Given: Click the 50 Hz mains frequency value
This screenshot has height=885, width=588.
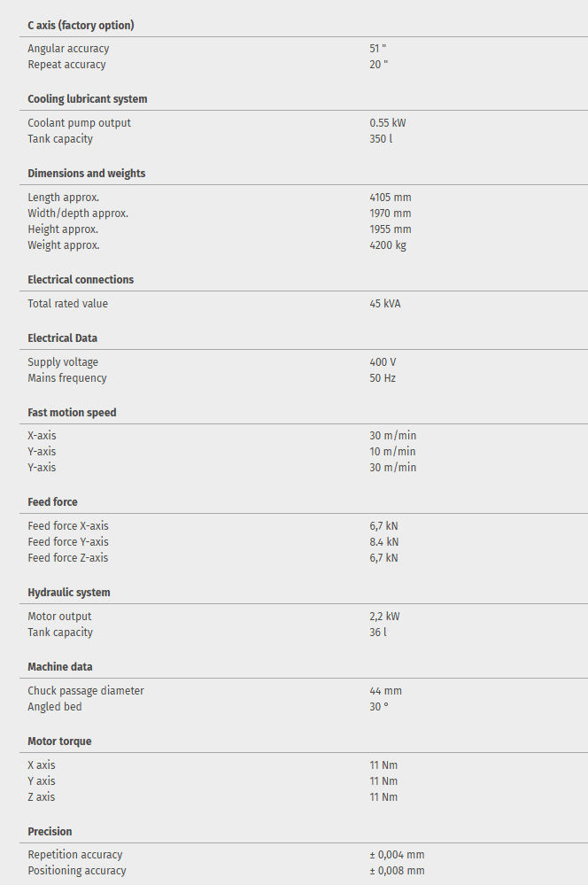Looking at the screenshot, I should click(383, 378).
